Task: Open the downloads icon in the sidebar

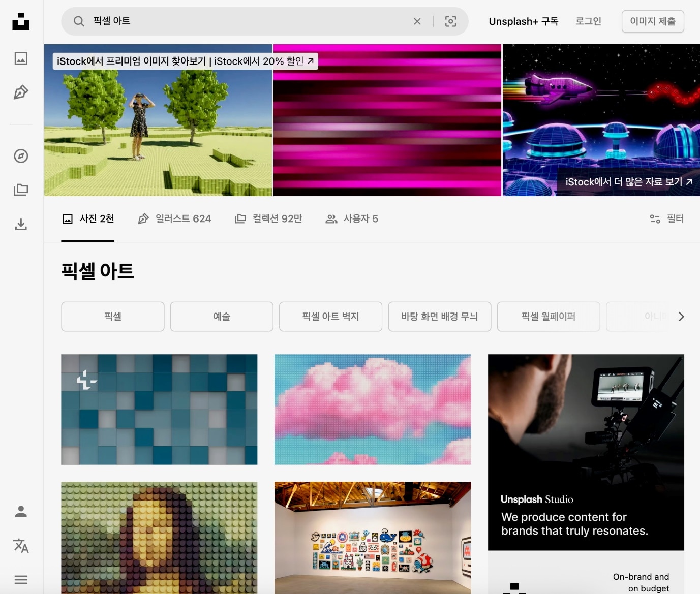Action: [x=20, y=224]
